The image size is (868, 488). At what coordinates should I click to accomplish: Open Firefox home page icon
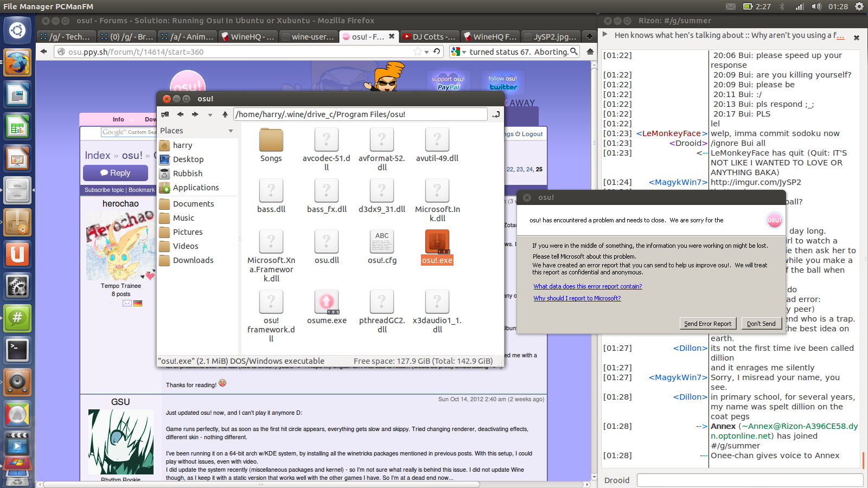pyautogui.click(x=589, y=52)
